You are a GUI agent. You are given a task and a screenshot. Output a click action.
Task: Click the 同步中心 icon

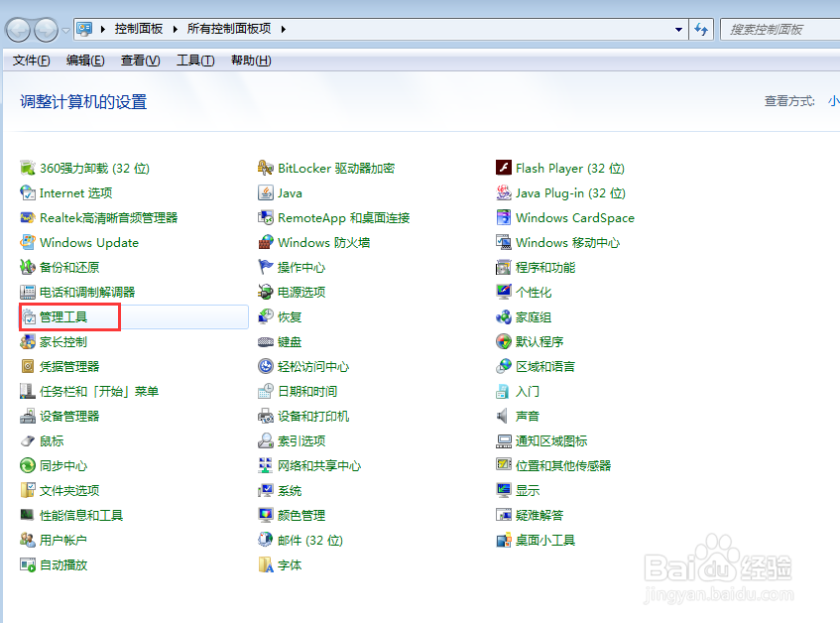28,465
